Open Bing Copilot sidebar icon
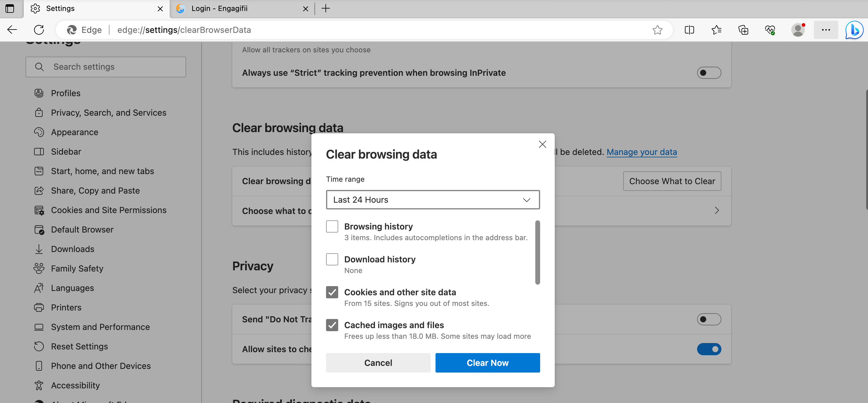Viewport: 868px width, 403px height. tap(854, 30)
